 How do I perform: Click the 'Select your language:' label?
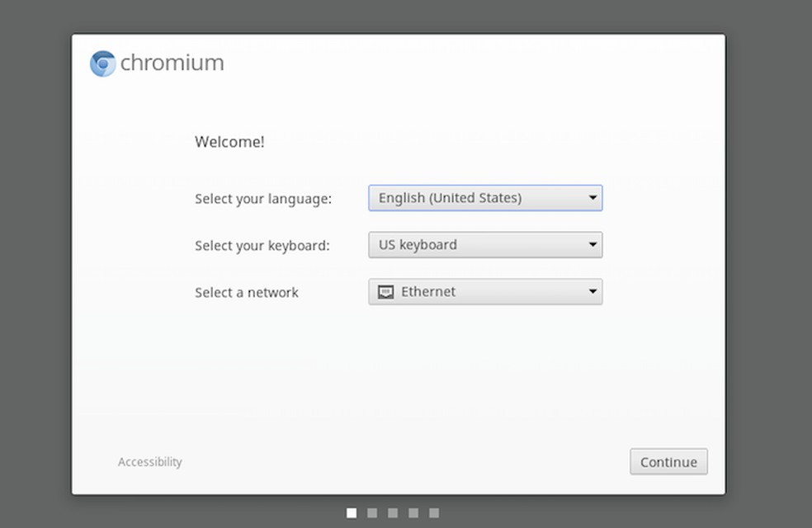[263, 199]
